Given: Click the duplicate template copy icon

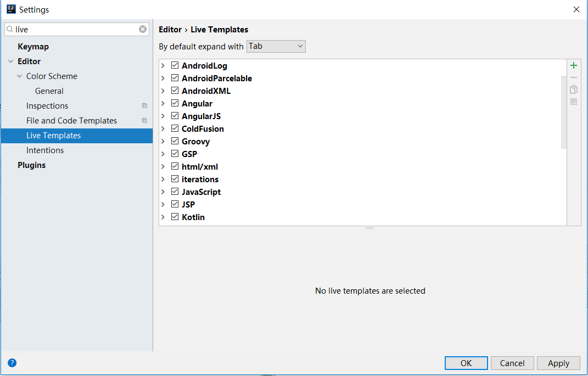Looking at the screenshot, I should 573,89.
